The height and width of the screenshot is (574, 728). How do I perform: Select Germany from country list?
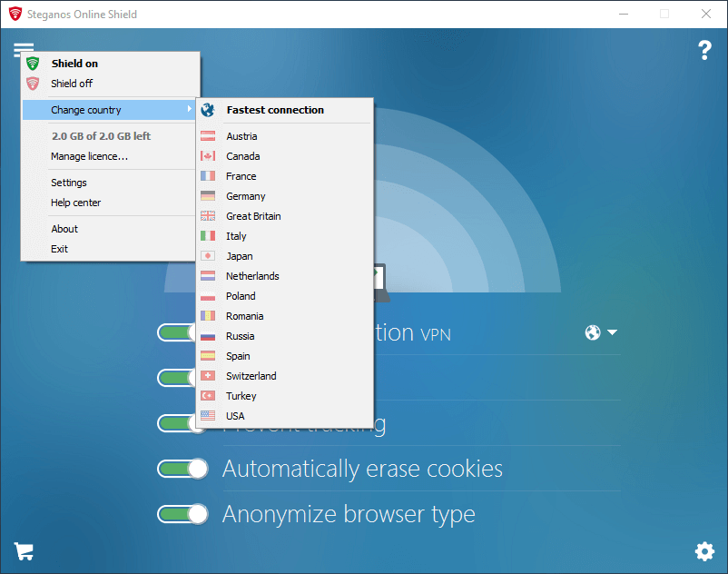point(285,196)
